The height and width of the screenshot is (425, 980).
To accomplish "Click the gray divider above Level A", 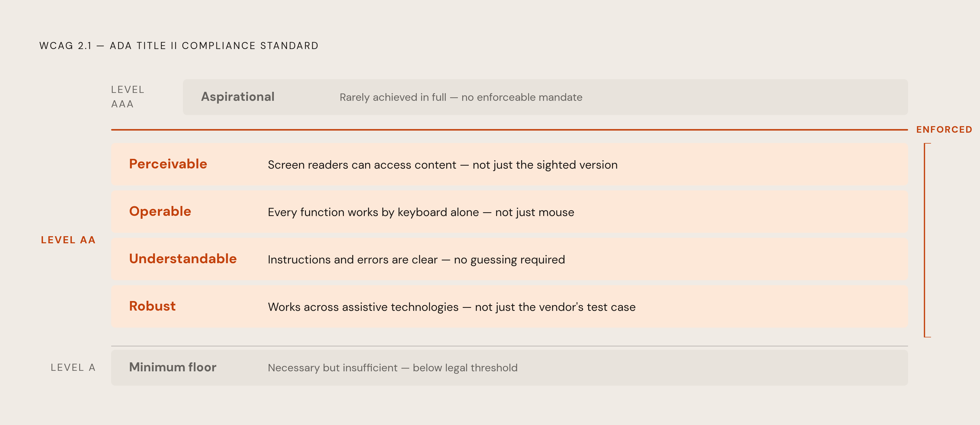I will (x=509, y=346).
